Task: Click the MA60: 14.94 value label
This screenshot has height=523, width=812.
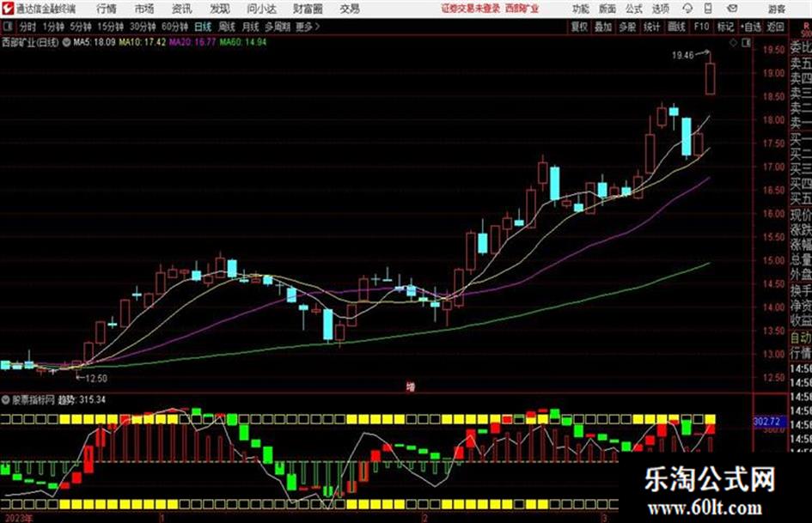Action: [243, 42]
